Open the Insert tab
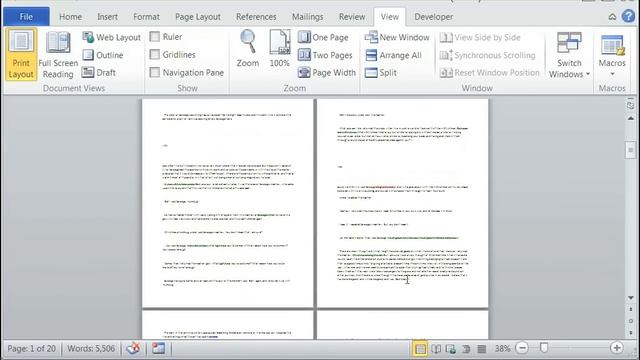 point(107,17)
